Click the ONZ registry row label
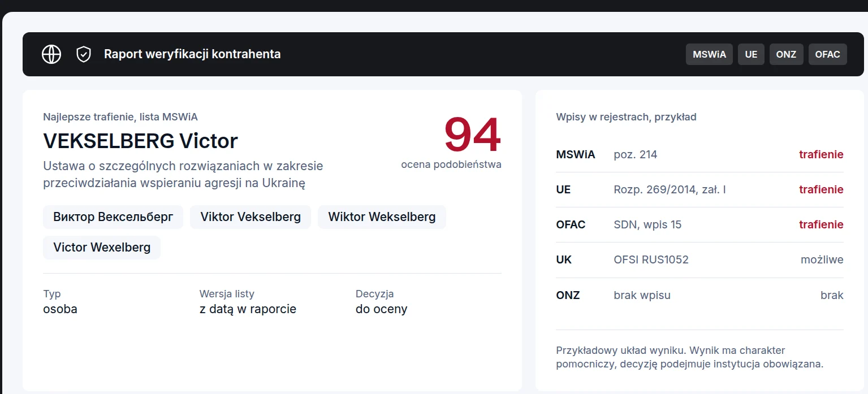The width and height of the screenshot is (868, 394). tap(568, 295)
